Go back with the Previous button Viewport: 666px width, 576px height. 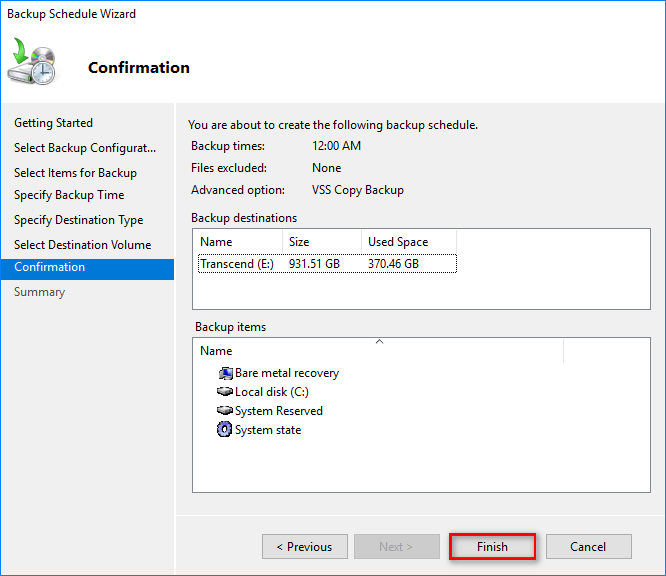tap(305, 546)
